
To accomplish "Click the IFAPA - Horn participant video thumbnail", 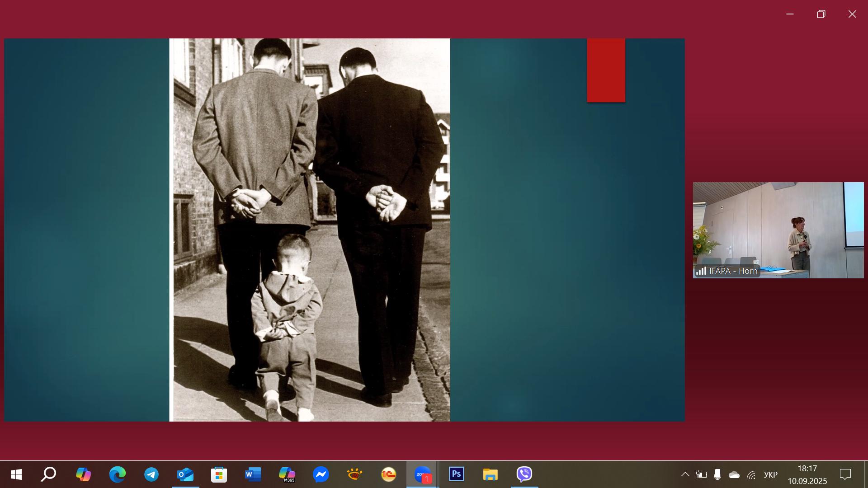I will click(778, 230).
